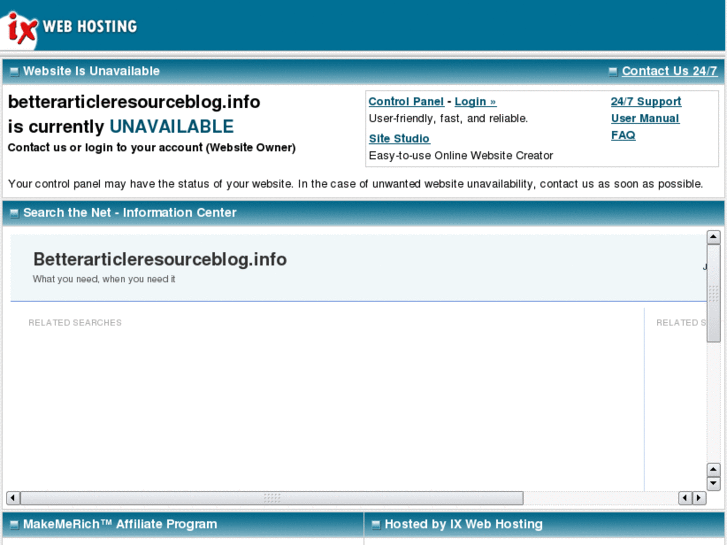727x545 pixels.
Task: Click the horizontal scrollbar thumb
Action: click(x=272, y=498)
